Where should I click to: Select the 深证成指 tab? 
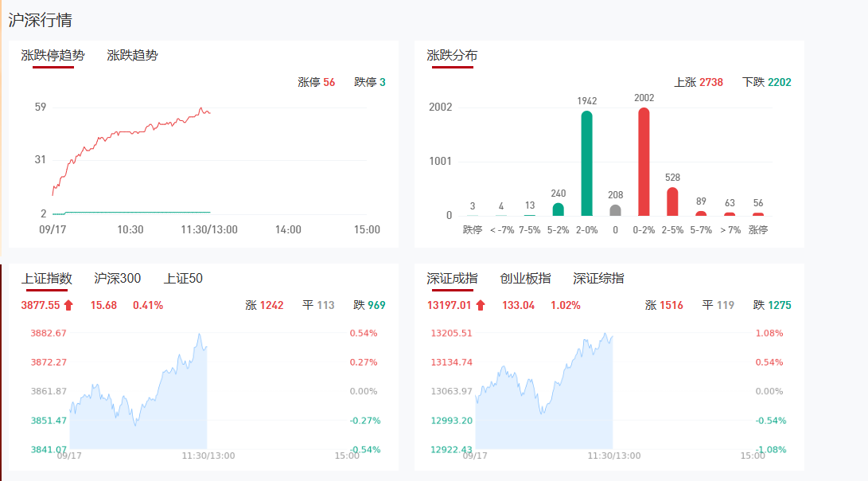tap(452, 279)
